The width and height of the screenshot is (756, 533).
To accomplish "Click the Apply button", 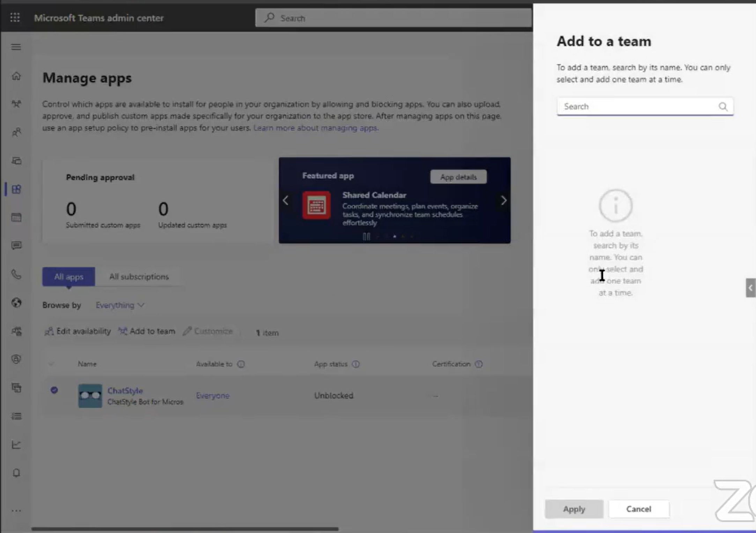I will 574,509.
